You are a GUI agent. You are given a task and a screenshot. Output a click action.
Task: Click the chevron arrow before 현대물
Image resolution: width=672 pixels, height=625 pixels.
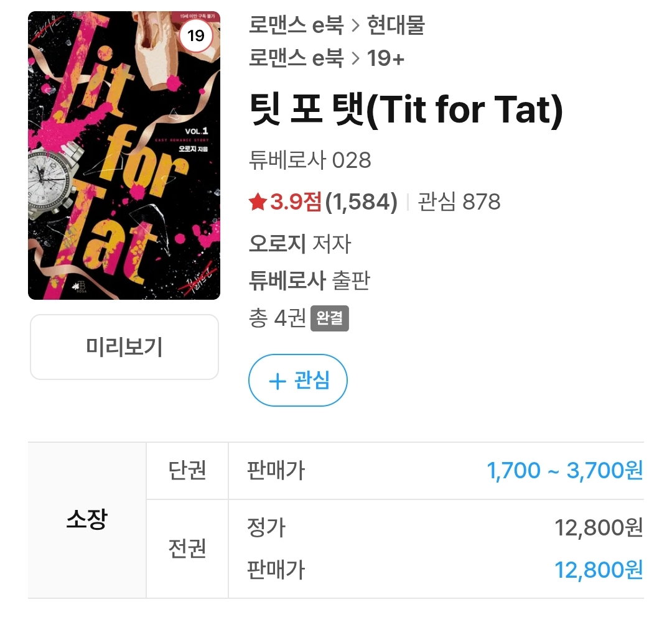click(355, 25)
